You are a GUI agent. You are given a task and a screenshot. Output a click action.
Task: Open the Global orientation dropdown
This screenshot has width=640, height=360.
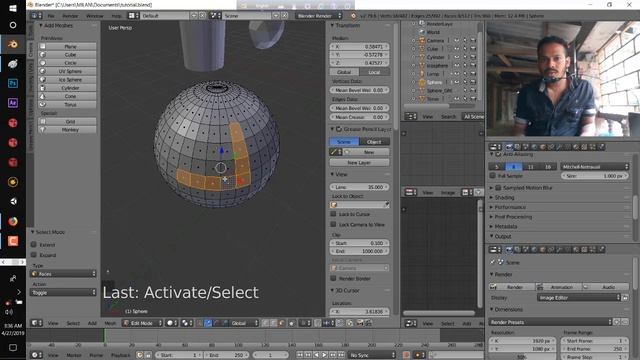(244, 323)
